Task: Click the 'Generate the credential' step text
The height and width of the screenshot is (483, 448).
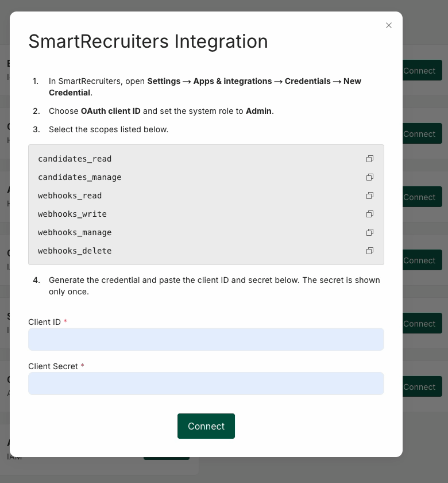Action: coord(214,286)
